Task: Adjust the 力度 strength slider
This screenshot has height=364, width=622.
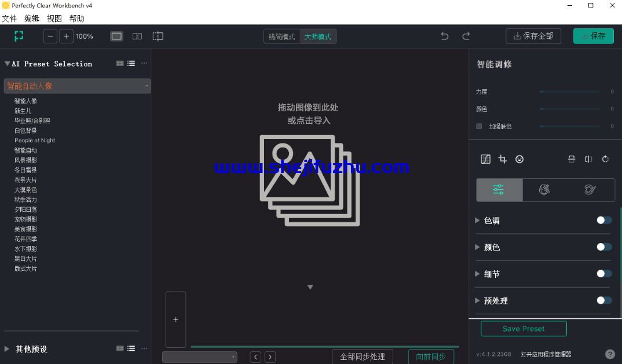Action: tap(570, 91)
